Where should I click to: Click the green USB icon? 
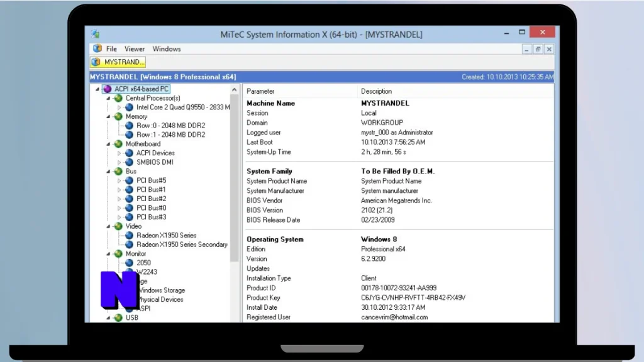(x=118, y=317)
